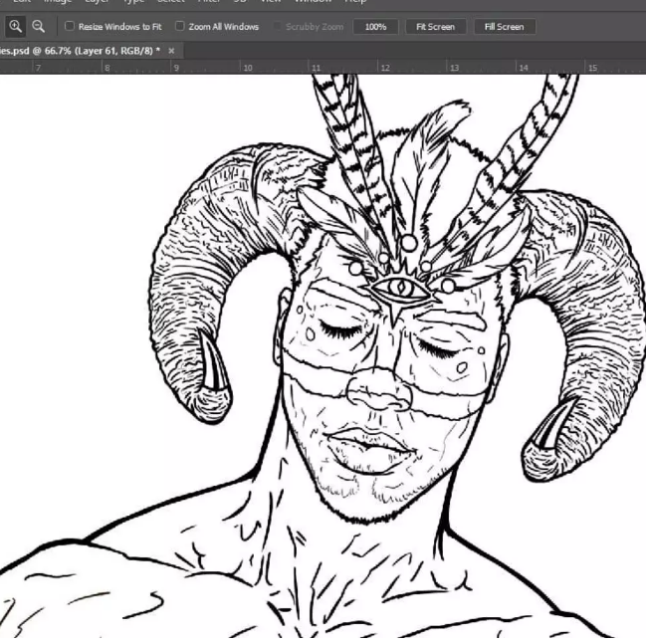The width and height of the screenshot is (646, 644).
Task: Toggle the Scrubby Zoom checkbox
Action: [278, 27]
